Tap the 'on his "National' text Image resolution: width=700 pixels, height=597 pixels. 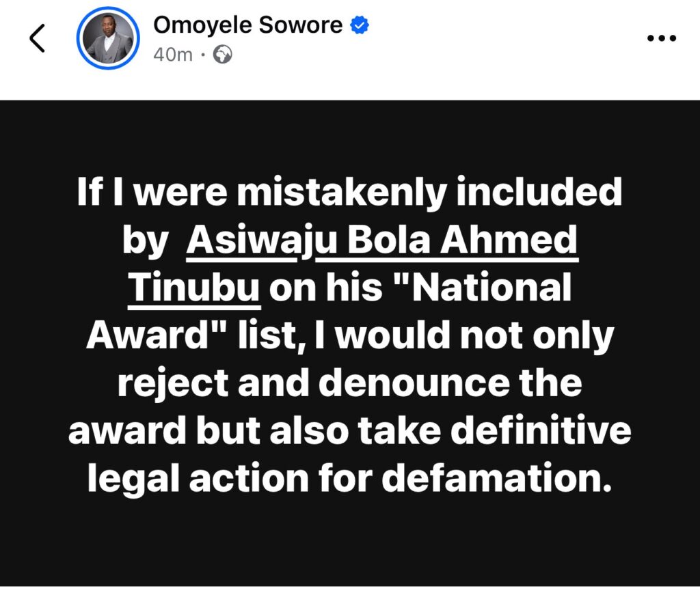[420, 287]
